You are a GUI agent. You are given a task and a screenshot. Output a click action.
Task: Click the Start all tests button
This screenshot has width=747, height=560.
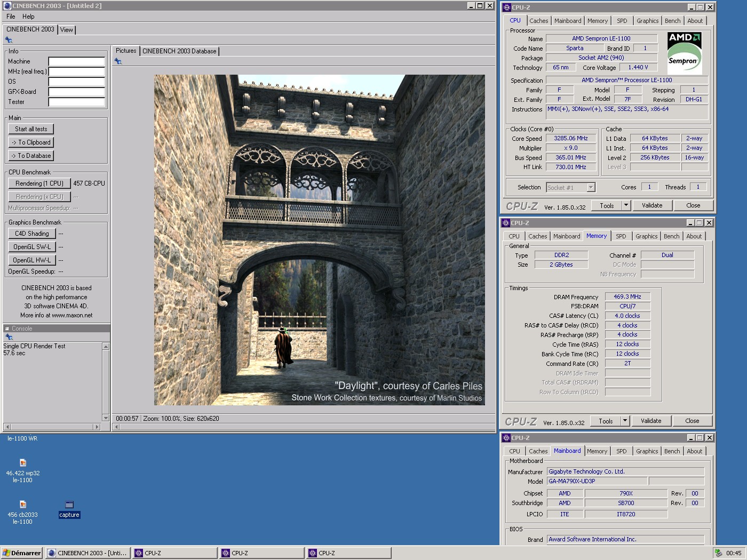pyautogui.click(x=31, y=129)
